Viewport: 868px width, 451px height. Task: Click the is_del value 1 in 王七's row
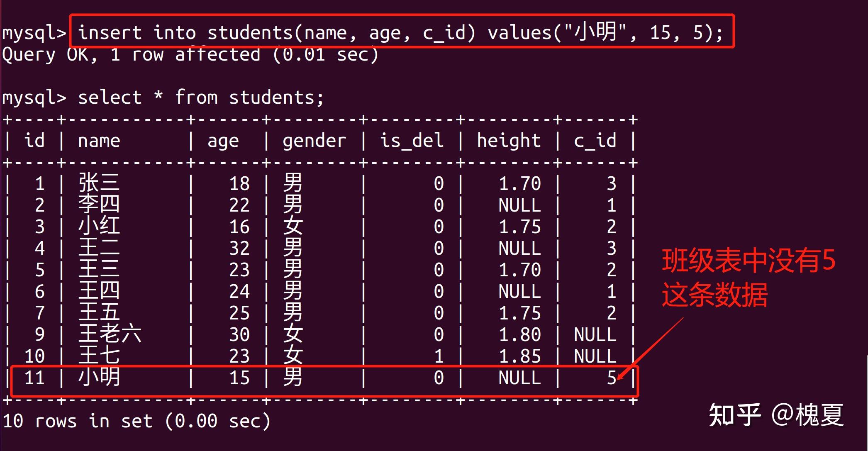click(x=439, y=356)
